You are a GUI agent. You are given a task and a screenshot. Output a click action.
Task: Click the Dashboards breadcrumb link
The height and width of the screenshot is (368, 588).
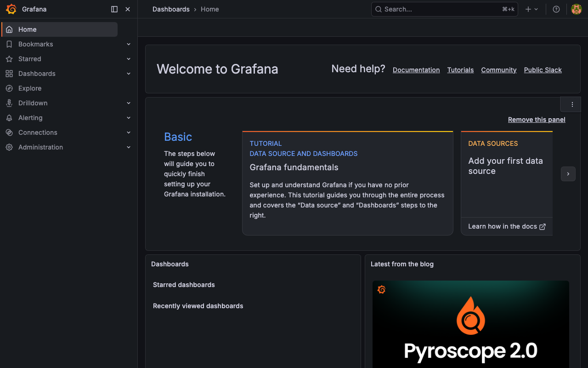[171, 9]
